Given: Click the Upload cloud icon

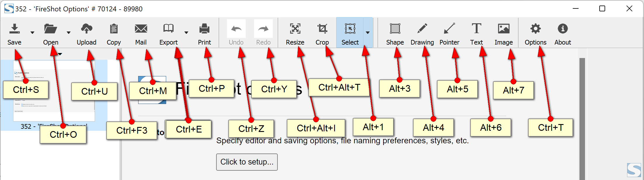Looking at the screenshot, I should click(86, 29).
